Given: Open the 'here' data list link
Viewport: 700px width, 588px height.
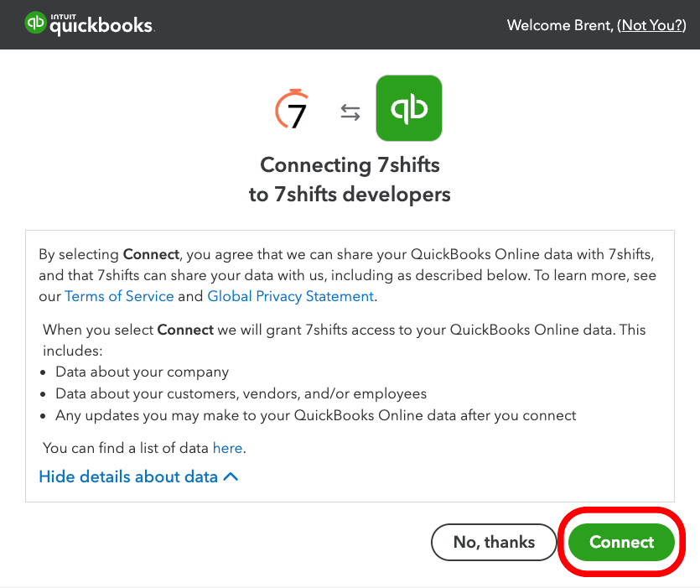Looking at the screenshot, I should [228, 448].
